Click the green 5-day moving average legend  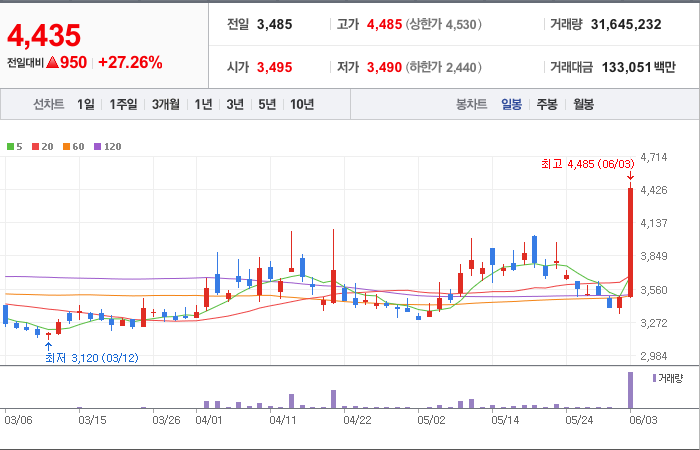[x=14, y=146]
